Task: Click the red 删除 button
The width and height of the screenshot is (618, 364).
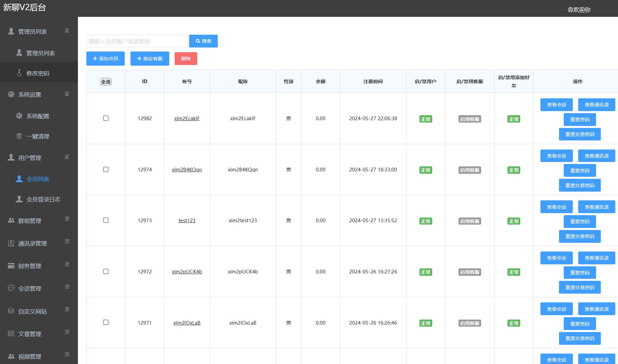Action: pos(186,59)
